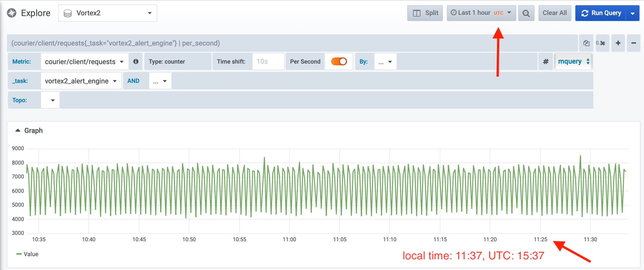Click the hash symbol button
644x270 pixels.
pyautogui.click(x=546, y=61)
